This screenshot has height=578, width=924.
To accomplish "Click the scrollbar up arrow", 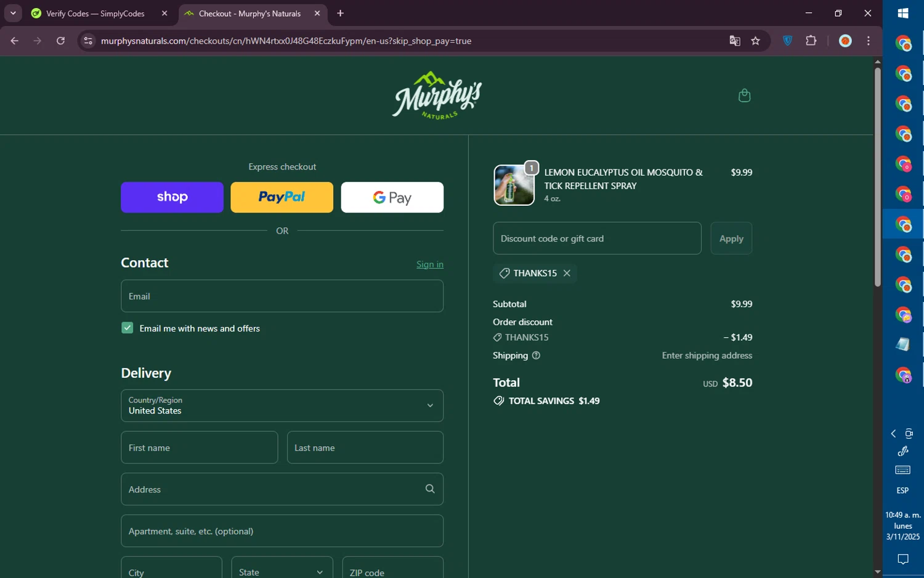I will click(x=877, y=62).
